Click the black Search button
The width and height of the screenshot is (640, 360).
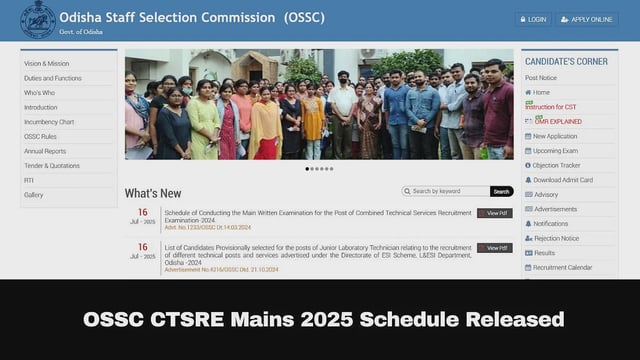[502, 191]
